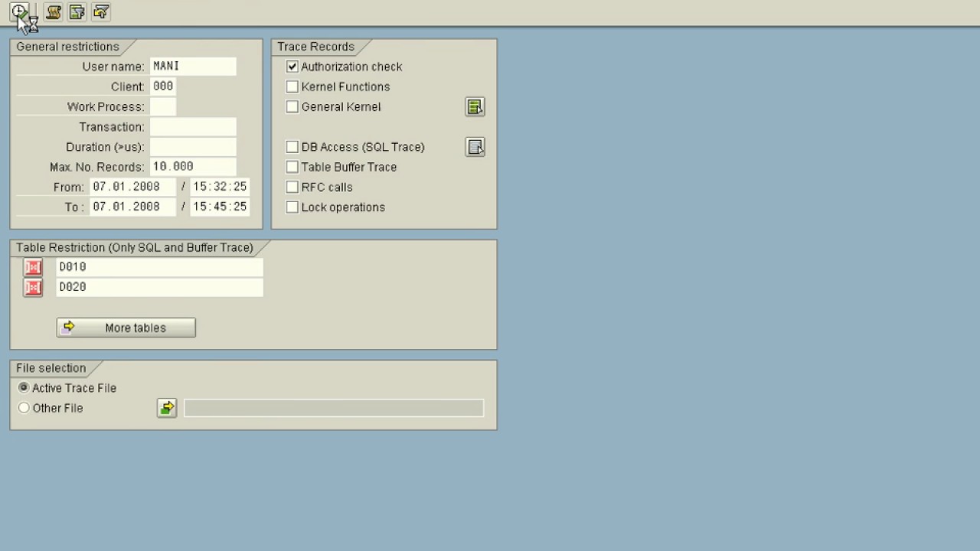This screenshot has height=551, width=980.
Task: Open General Kernel components selection icon
Action: click(475, 106)
